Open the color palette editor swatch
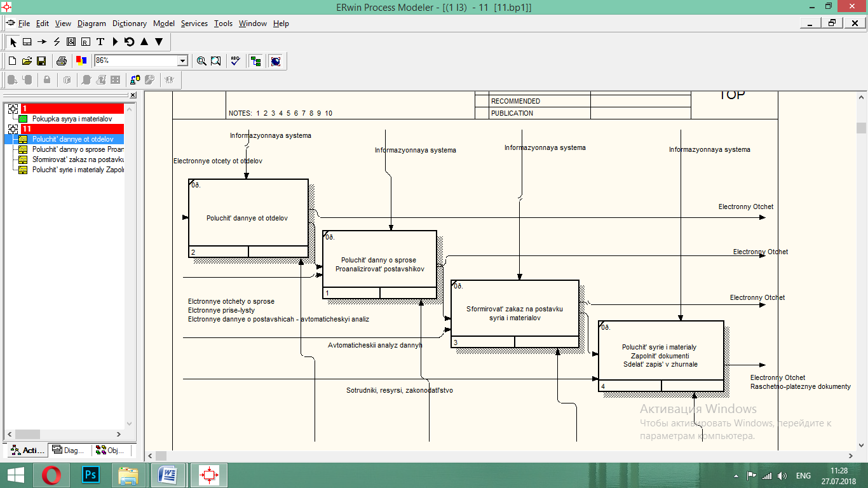 coord(81,61)
